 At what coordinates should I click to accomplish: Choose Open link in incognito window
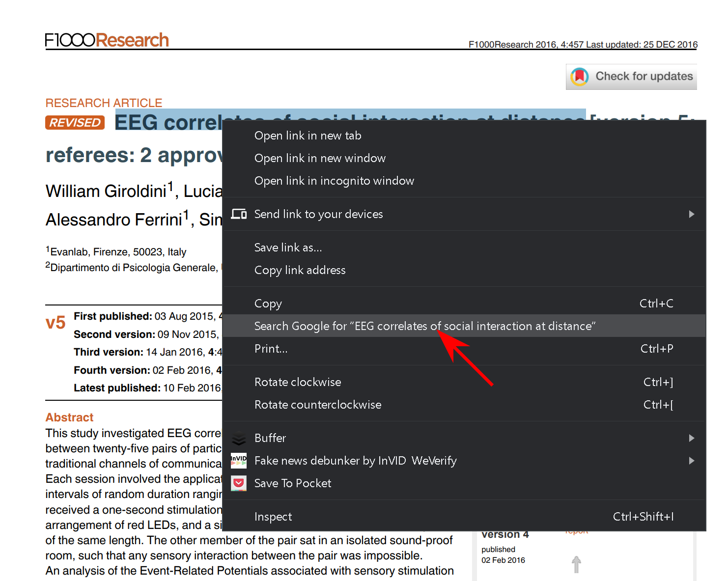coord(334,181)
